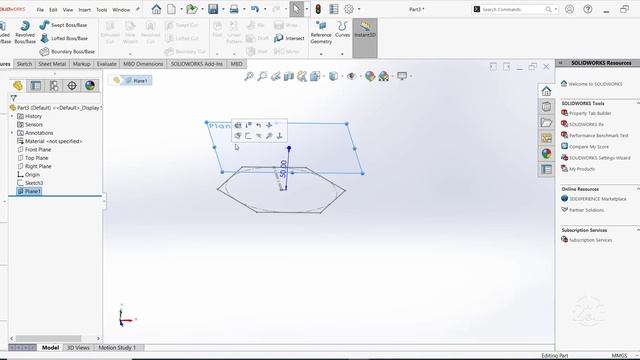Click the Home icon in the quick toolbar
Viewport: 640px width, 360px height.
[x=156, y=9]
